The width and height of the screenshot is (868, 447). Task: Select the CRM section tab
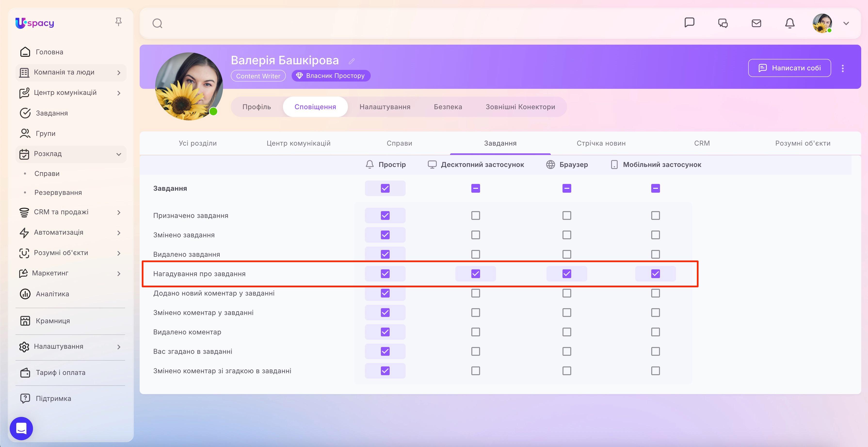coord(702,143)
